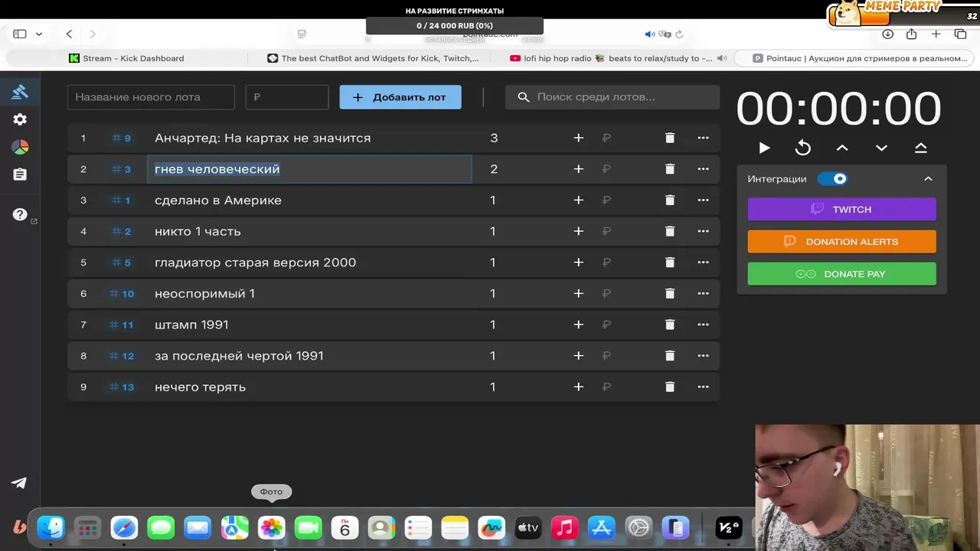Start the timer with the play button
Viewport: 980px width, 551px height.
[x=764, y=148]
